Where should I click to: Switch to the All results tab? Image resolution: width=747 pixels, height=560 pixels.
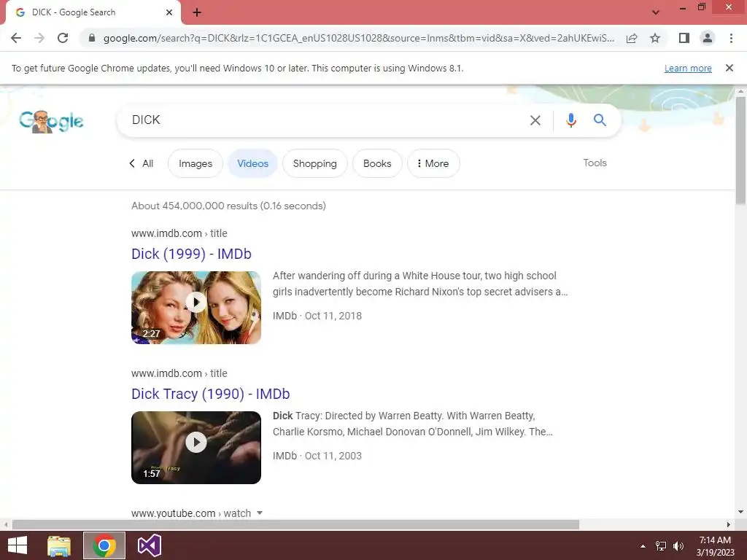tap(142, 163)
